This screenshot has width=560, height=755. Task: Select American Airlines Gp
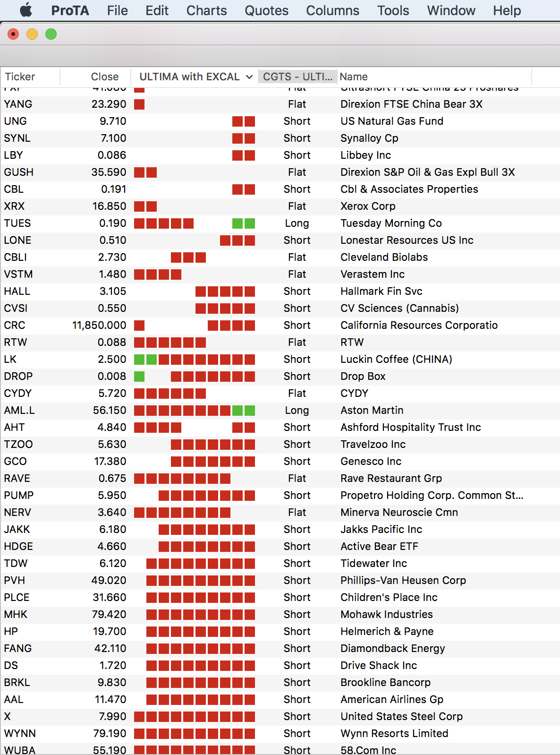392,699
